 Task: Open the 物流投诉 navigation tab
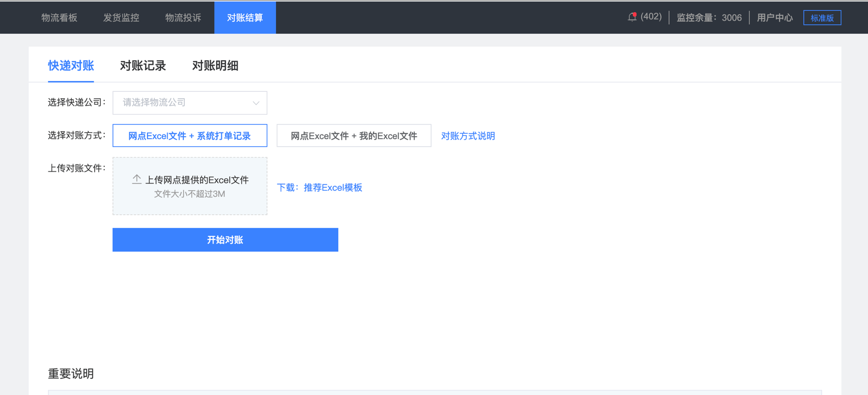pyautogui.click(x=183, y=18)
